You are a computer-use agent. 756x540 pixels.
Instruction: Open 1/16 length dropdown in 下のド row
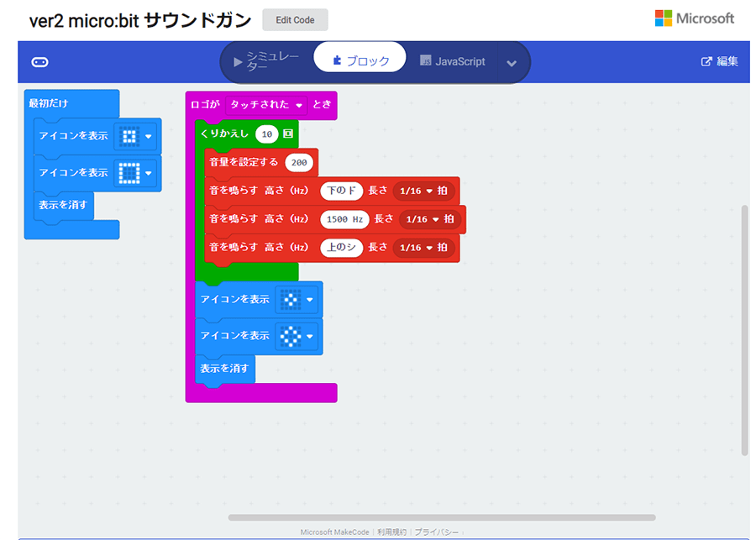tap(423, 191)
